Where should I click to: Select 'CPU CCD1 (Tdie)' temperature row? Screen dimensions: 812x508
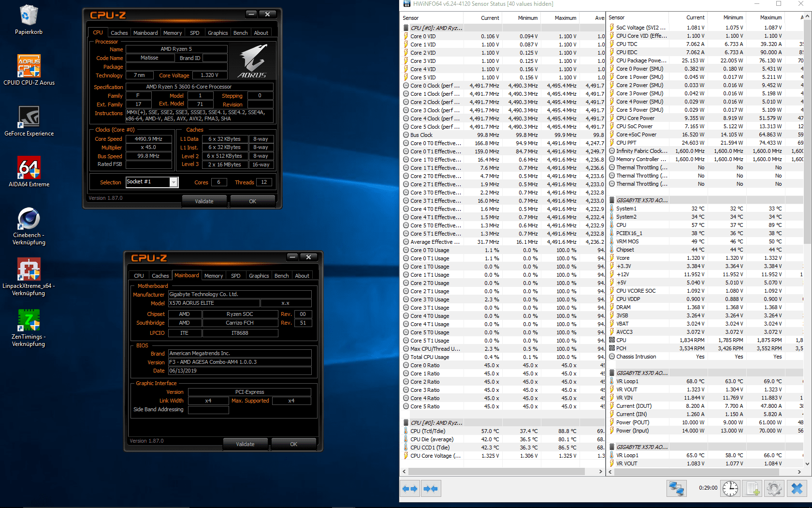click(503, 448)
